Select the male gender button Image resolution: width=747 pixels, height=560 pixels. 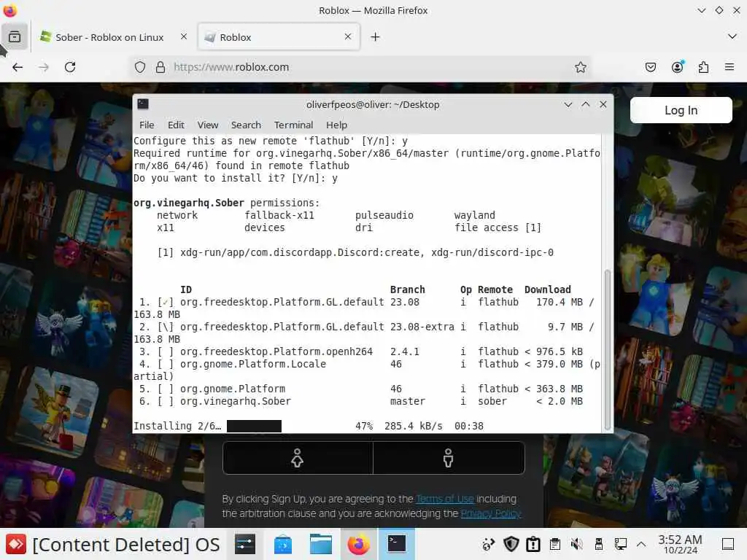[x=449, y=458]
